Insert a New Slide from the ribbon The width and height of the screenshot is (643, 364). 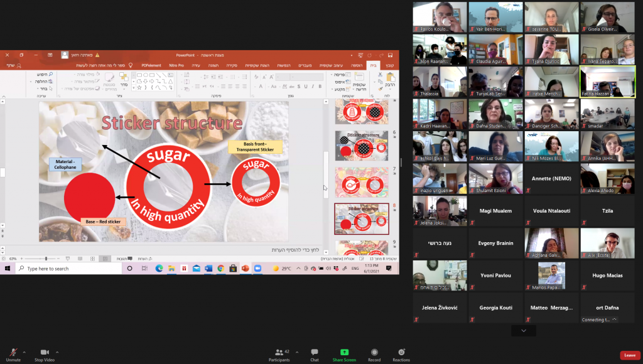pos(360,81)
